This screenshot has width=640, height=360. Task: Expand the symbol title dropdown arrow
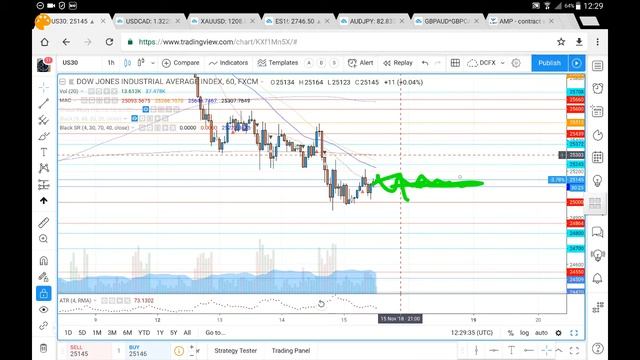(x=262, y=82)
